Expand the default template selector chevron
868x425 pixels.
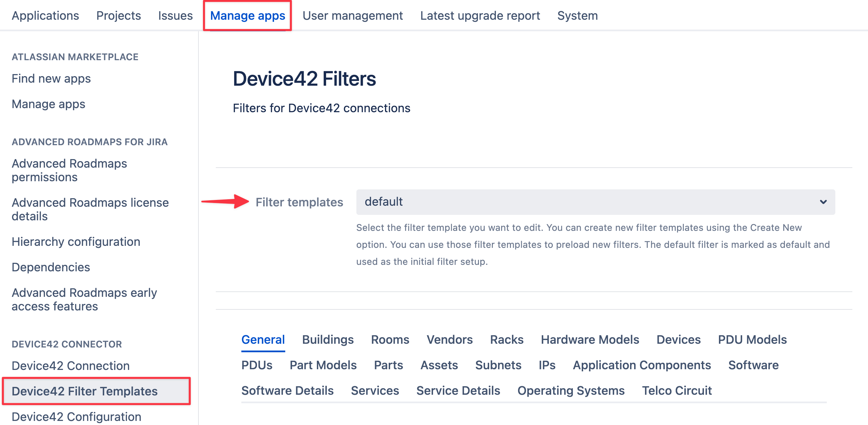pyautogui.click(x=823, y=202)
